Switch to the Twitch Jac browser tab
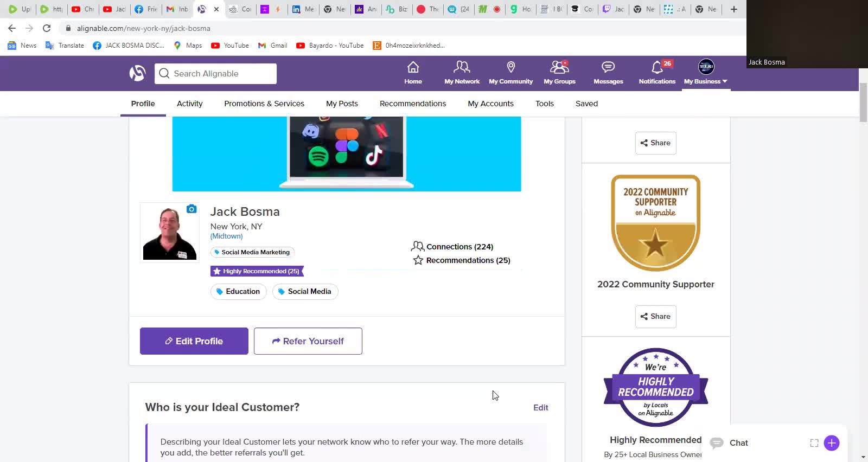Viewport: 868px width, 462px height. (x=614, y=9)
